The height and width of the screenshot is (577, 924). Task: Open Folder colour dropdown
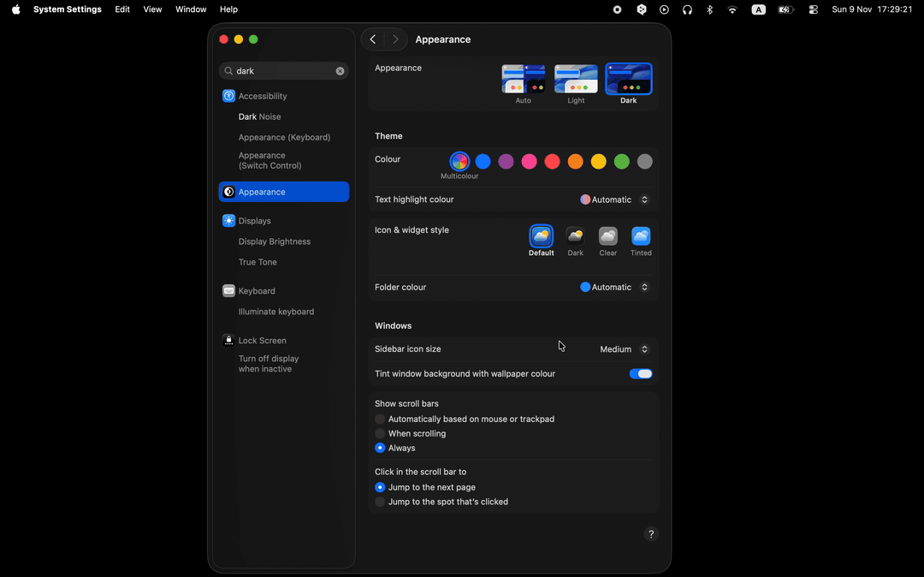614,288
